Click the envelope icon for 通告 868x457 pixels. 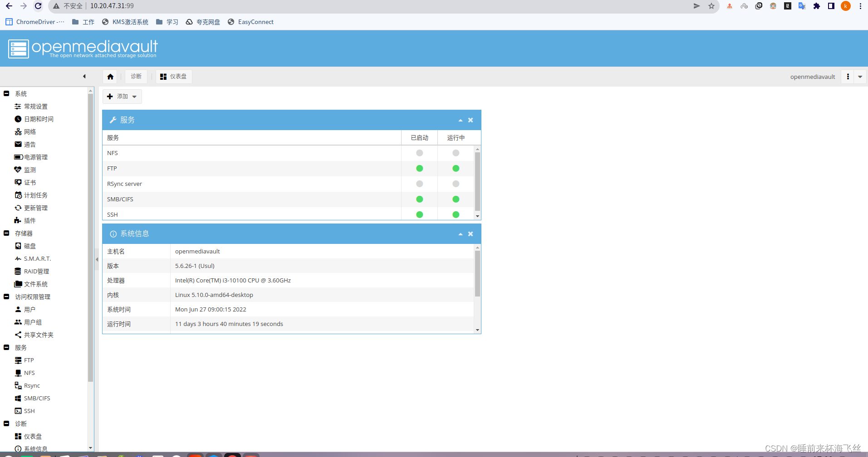coord(18,145)
